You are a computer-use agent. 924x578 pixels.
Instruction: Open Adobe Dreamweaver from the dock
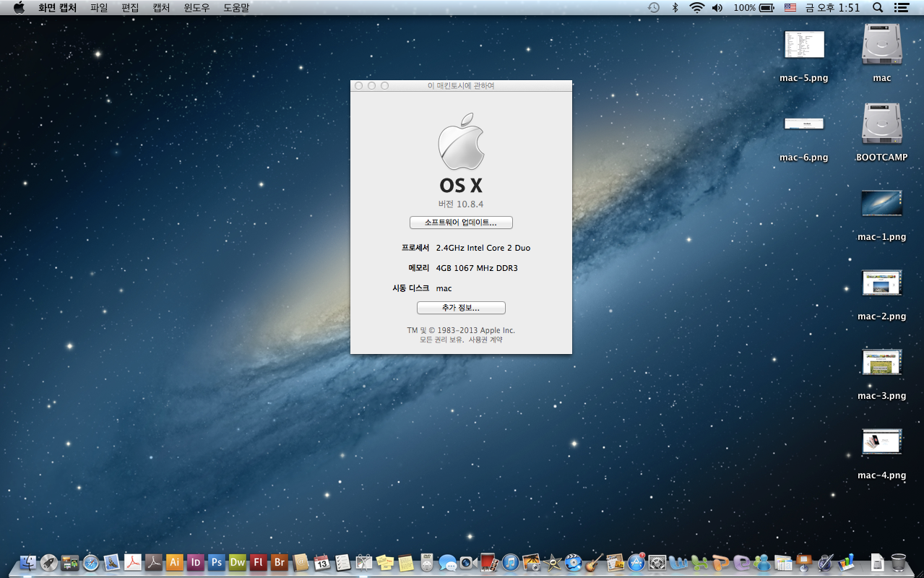pyautogui.click(x=237, y=562)
